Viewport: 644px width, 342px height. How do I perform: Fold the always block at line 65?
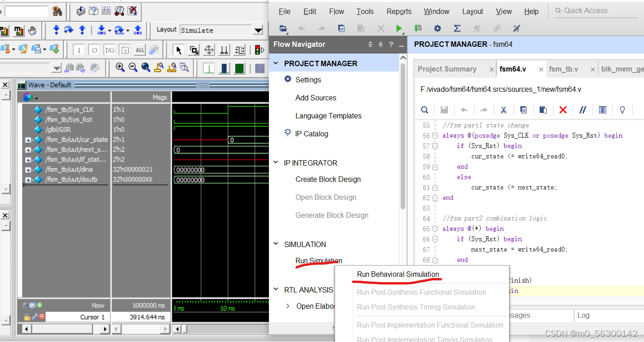click(435, 229)
